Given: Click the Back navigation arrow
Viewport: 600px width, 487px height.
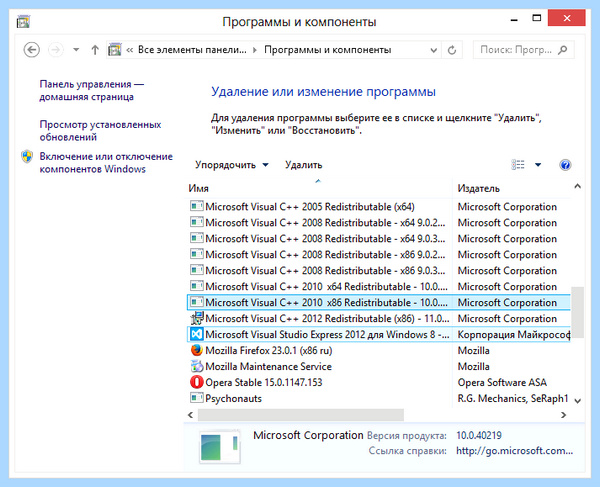Looking at the screenshot, I should (x=31, y=50).
